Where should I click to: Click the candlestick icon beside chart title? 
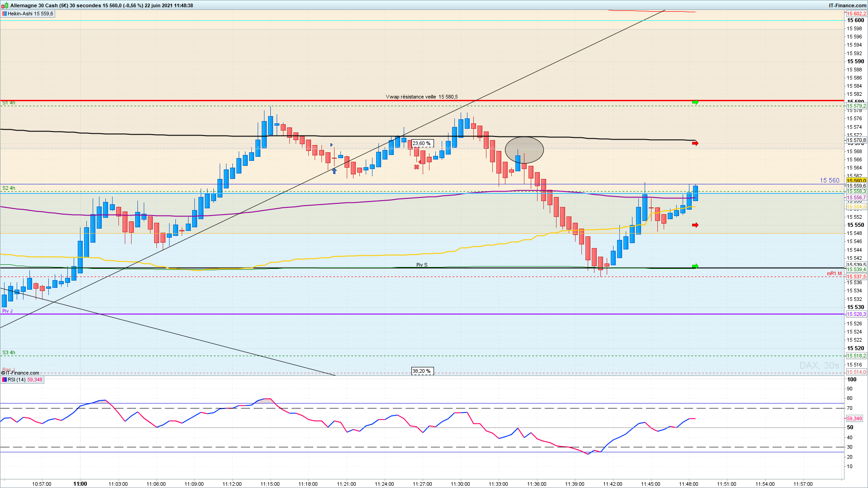(5, 5)
